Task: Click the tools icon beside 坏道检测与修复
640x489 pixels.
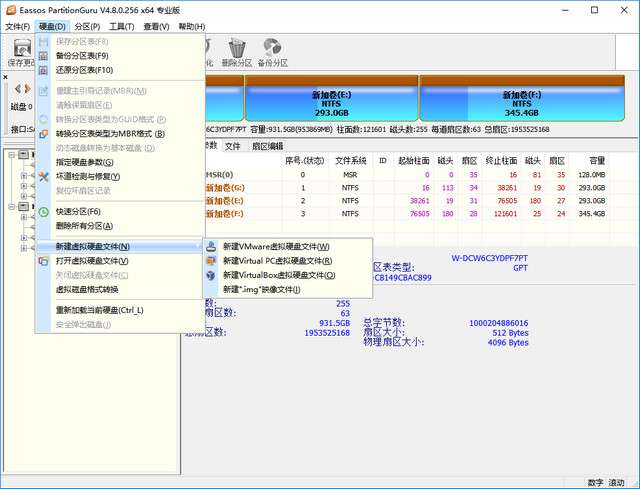Action: pyautogui.click(x=43, y=177)
